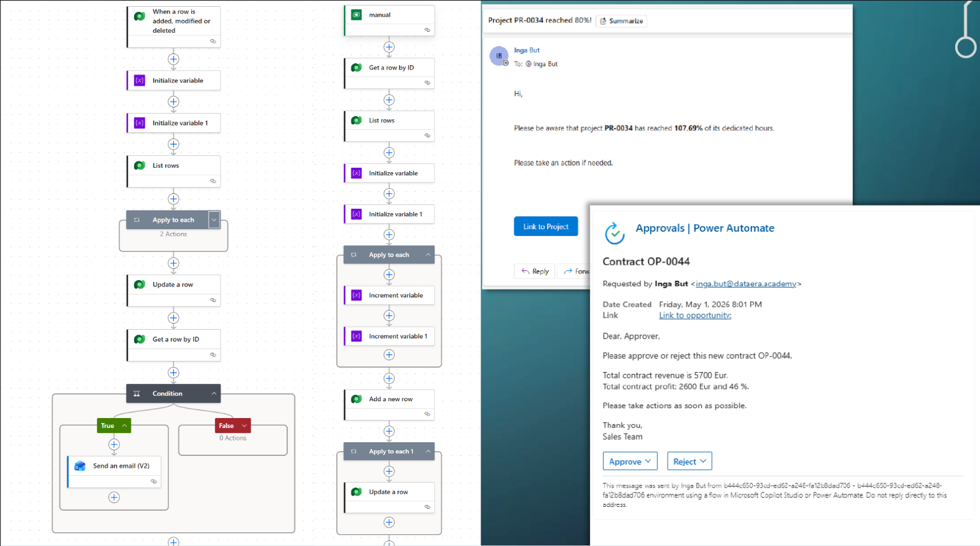Click the sender name Inga But above the To line
Screen dimensions: 980x546
(527, 50)
